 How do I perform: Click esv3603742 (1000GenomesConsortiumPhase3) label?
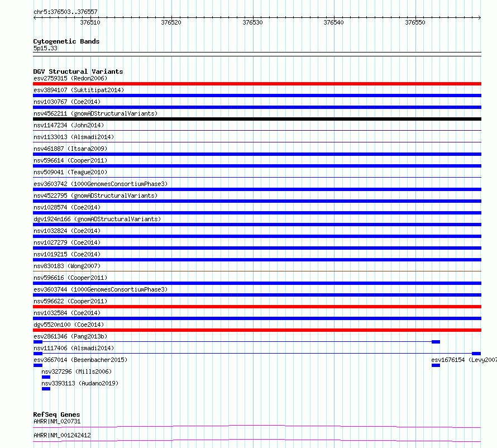pyautogui.click(x=101, y=184)
